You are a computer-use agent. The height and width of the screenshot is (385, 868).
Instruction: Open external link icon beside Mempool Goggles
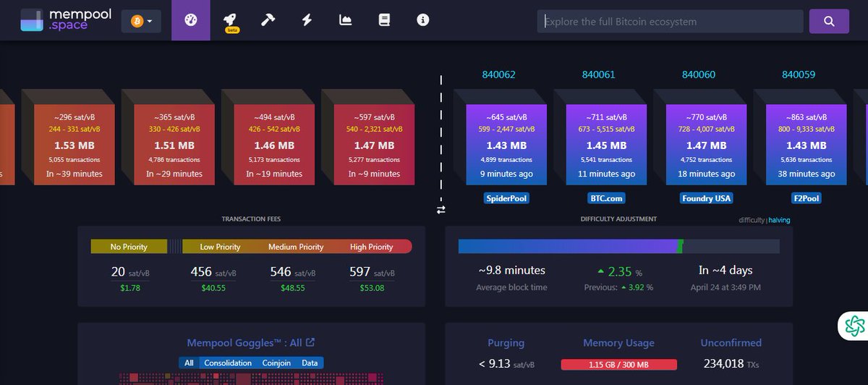click(310, 342)
